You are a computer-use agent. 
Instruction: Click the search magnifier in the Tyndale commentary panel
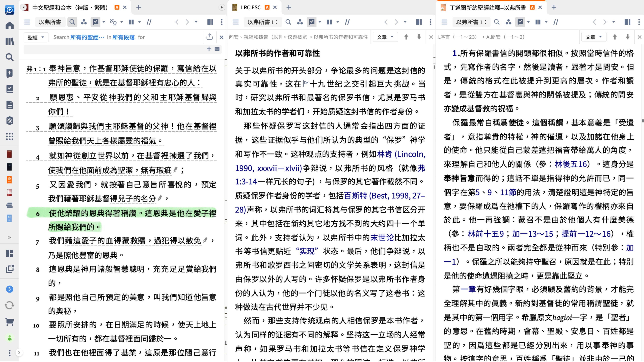497,22
